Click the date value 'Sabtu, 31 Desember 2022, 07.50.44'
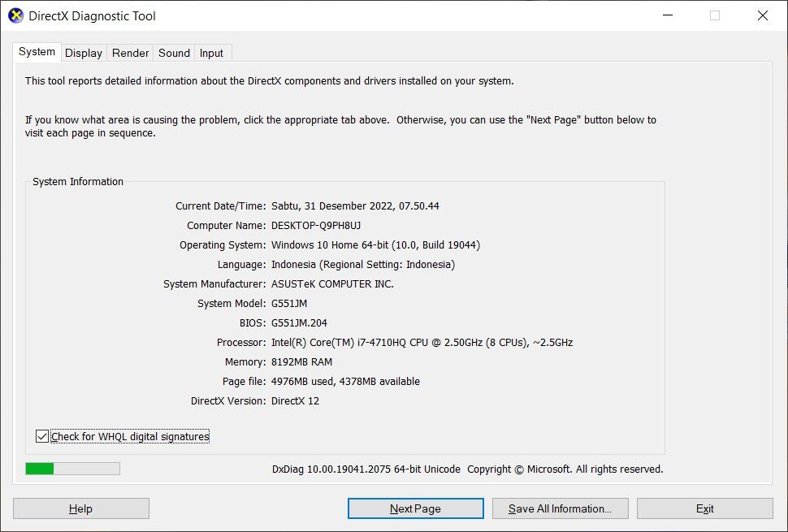Image resolution: width=788 pixels, height=532 pixels. tap(355, 206)
